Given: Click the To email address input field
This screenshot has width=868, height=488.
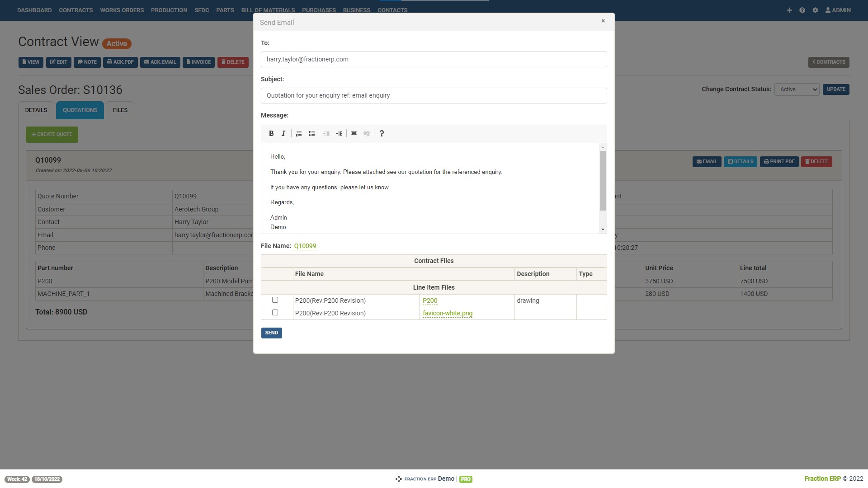Looking at the screenshot, I should [x=434, y=59].
